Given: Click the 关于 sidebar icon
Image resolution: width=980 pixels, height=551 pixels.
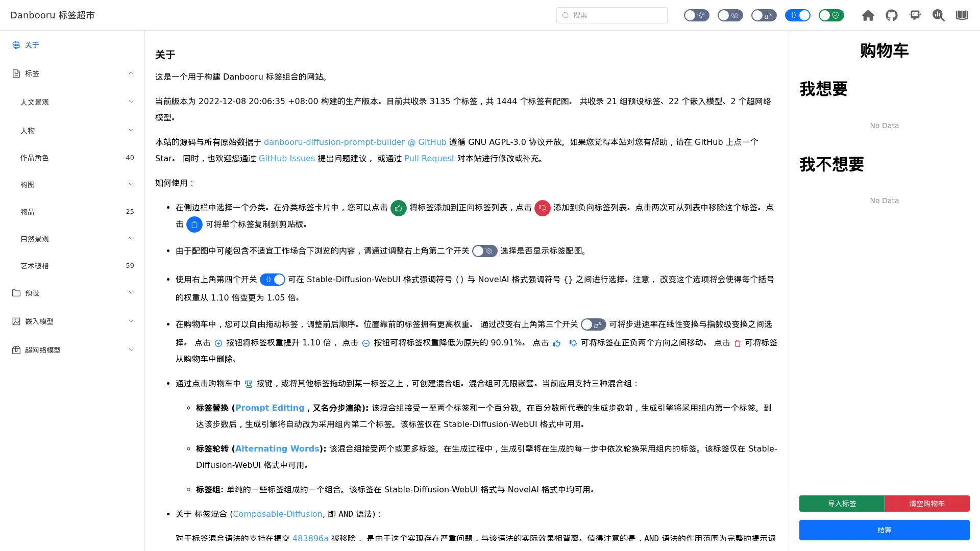Looking at the screenshot, I should click(x=16, y=45).
